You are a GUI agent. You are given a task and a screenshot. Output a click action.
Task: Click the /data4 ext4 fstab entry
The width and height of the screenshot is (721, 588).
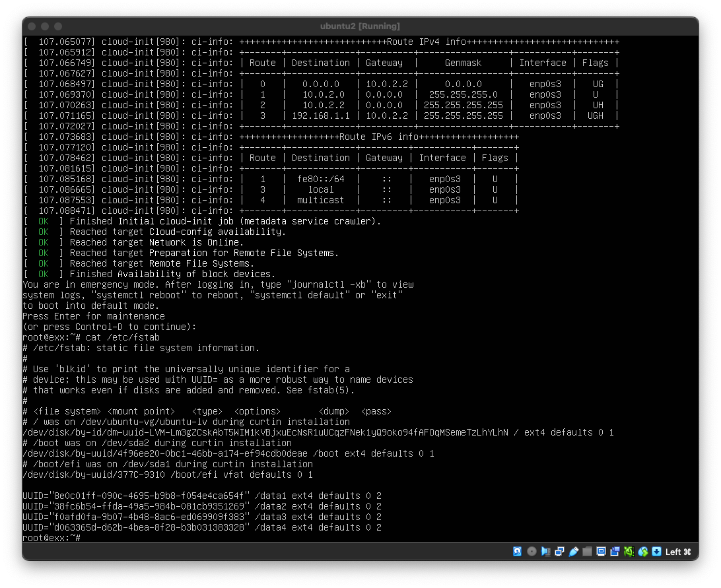pyautogui.click(x=202, y=527)
